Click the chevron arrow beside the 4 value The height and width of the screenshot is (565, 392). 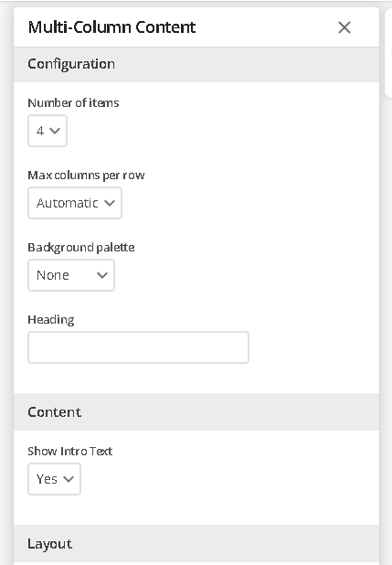click(x=55, y=131)
